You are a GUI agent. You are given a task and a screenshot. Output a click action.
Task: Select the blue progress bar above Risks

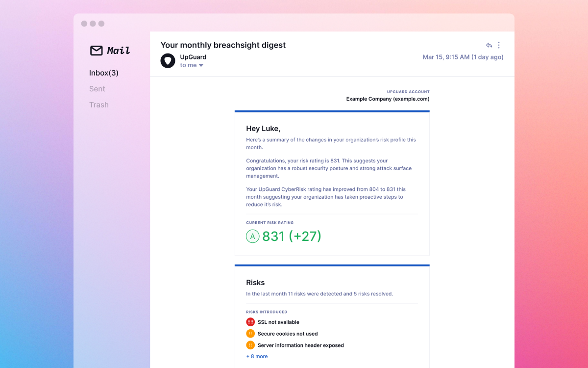(332, 265)
